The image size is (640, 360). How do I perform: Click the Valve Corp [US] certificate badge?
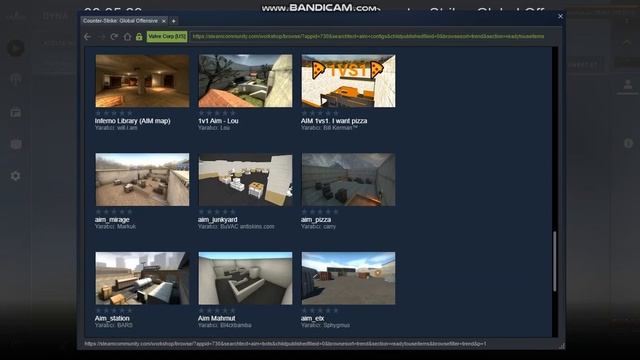[167, 36]
